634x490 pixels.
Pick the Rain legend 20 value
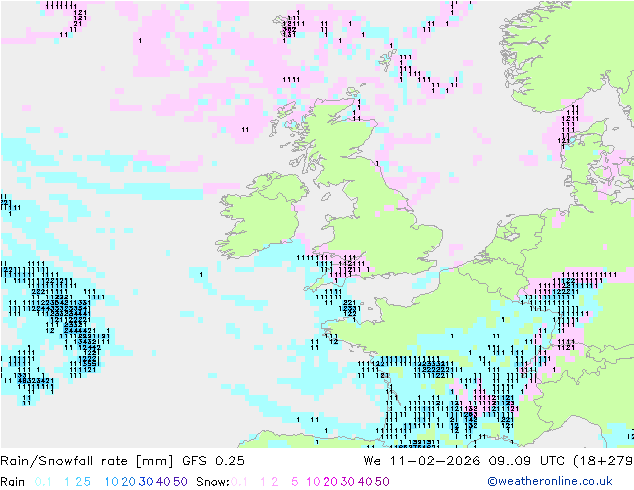tap(128, 482)
